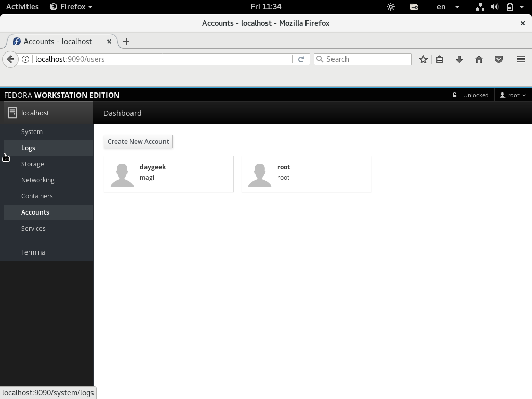Click the localhost server icon in the sidebar
Image resolution: width=532 pixels, height=399 pixels.
click(12, 113)
